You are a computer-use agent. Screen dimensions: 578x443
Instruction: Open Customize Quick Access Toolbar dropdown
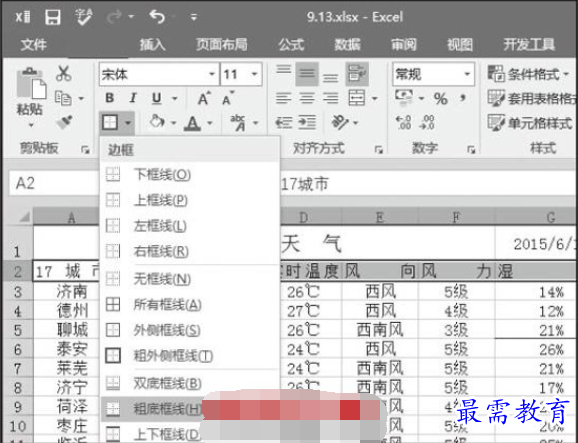[194, 17]
